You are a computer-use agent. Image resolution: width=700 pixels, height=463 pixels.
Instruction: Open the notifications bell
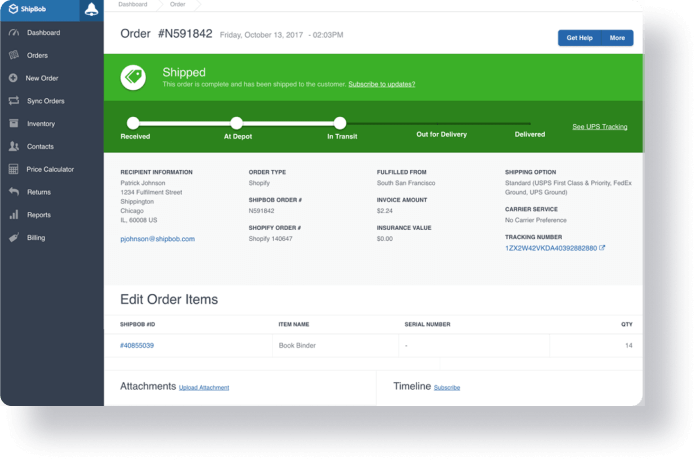92,9
